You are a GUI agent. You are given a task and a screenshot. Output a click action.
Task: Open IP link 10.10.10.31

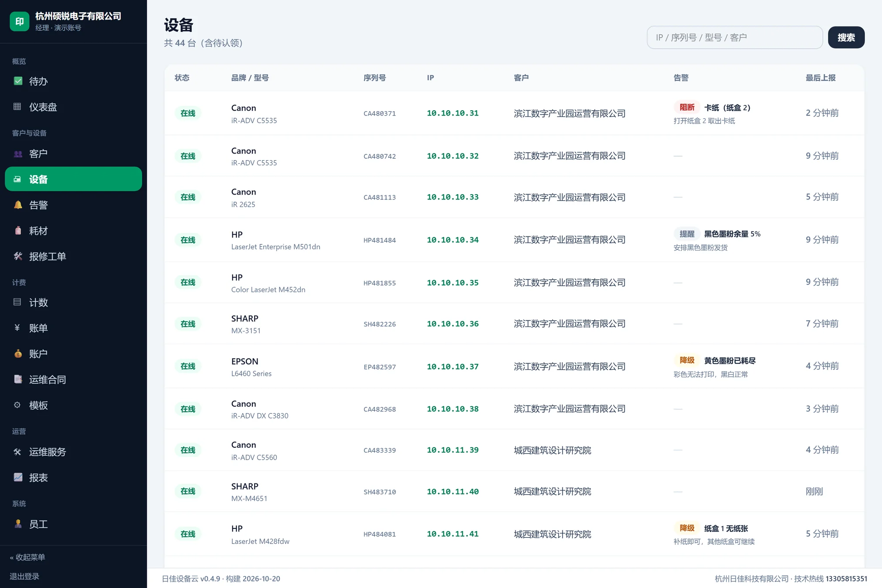pos(452,113)
